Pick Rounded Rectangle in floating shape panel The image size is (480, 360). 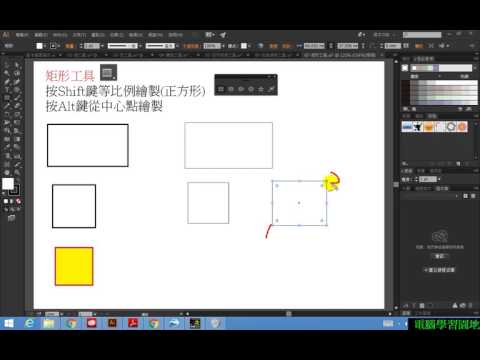(x=231, y=89)
